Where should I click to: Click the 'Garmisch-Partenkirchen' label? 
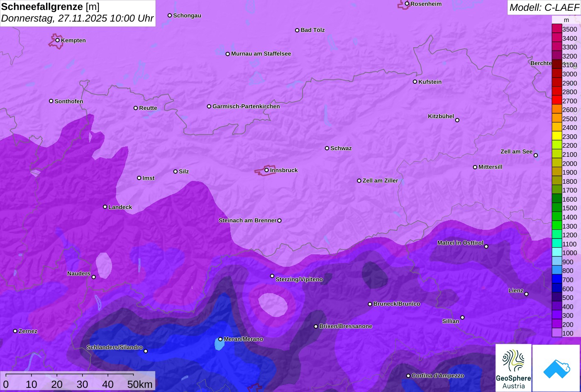(246, 106)
